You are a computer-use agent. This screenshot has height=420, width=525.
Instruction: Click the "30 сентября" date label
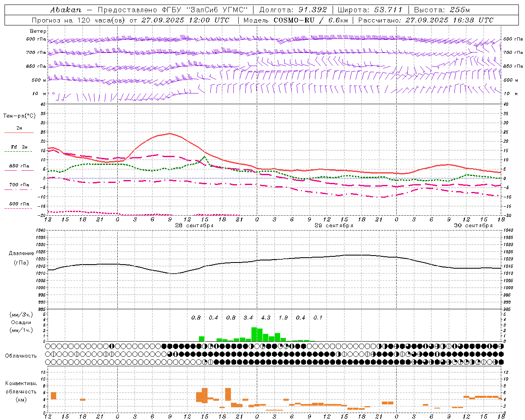click(x=473, y=226)
